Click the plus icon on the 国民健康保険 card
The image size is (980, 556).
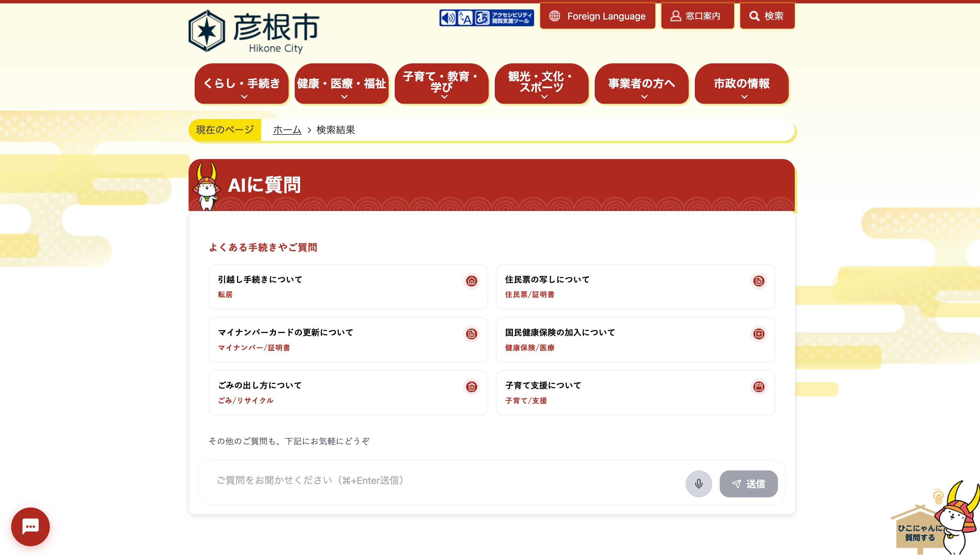tap(758, 334)
